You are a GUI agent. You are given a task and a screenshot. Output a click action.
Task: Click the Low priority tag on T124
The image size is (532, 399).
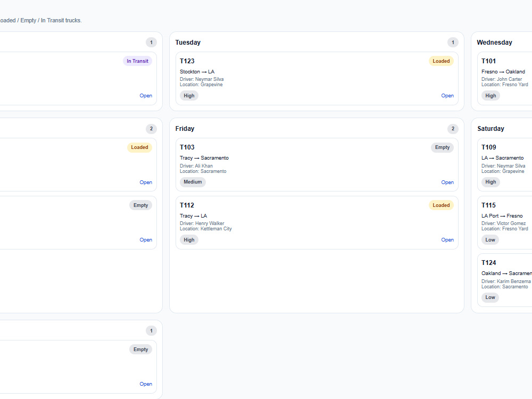pos(490,297)
